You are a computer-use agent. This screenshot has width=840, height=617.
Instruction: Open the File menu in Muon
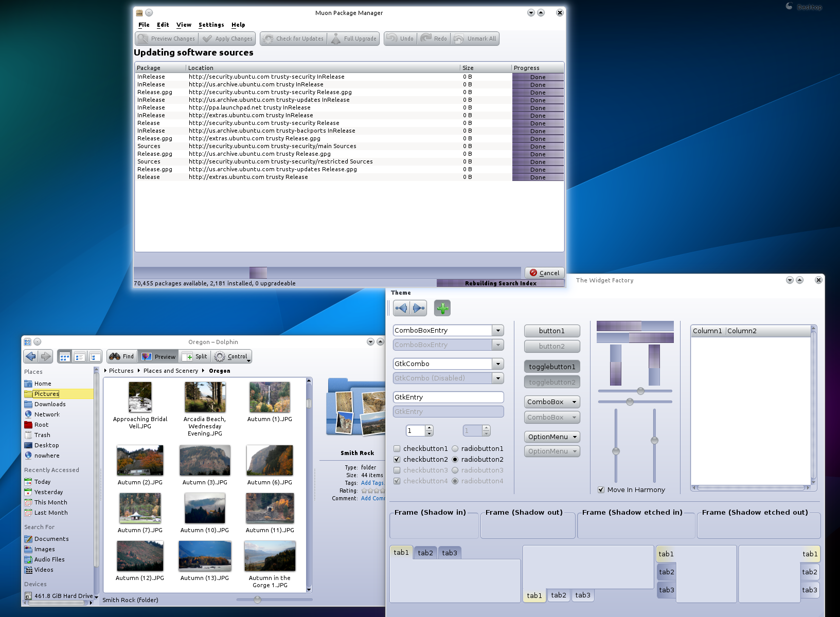(144, 25)
